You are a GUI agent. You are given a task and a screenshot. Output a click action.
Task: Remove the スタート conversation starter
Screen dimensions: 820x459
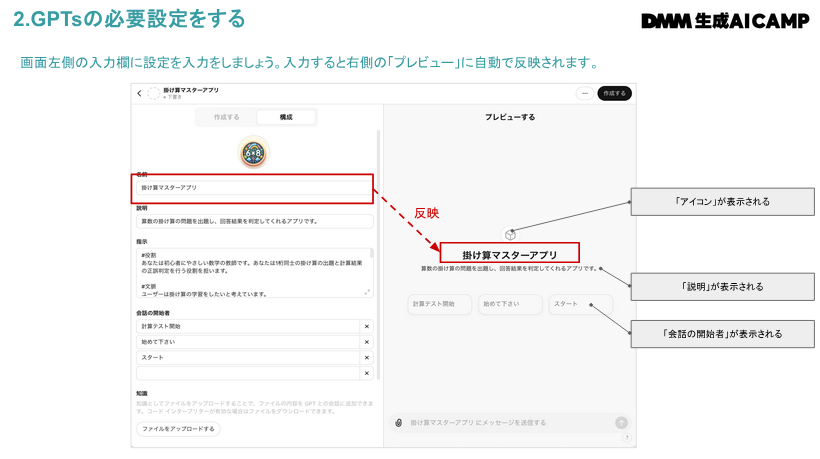coord(366,357)
